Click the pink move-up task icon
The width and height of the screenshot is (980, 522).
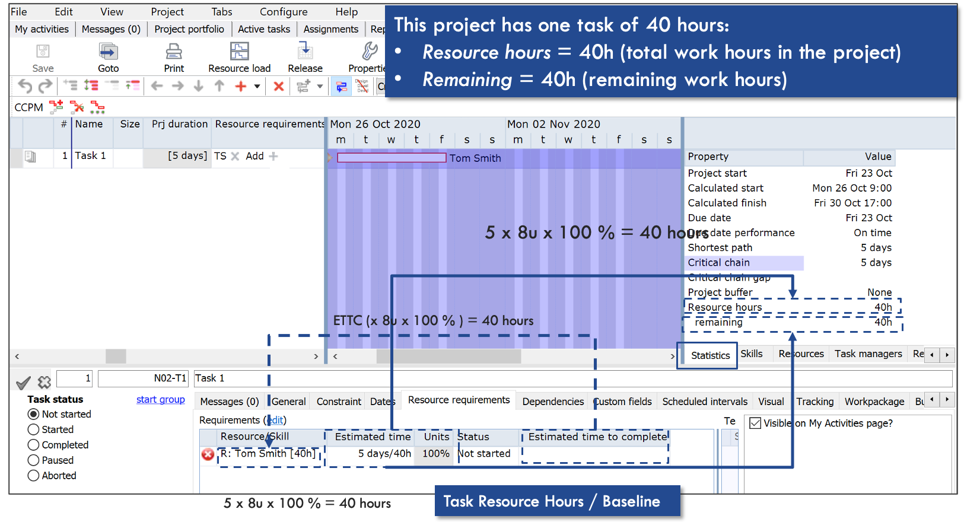[x=132, y=85]
